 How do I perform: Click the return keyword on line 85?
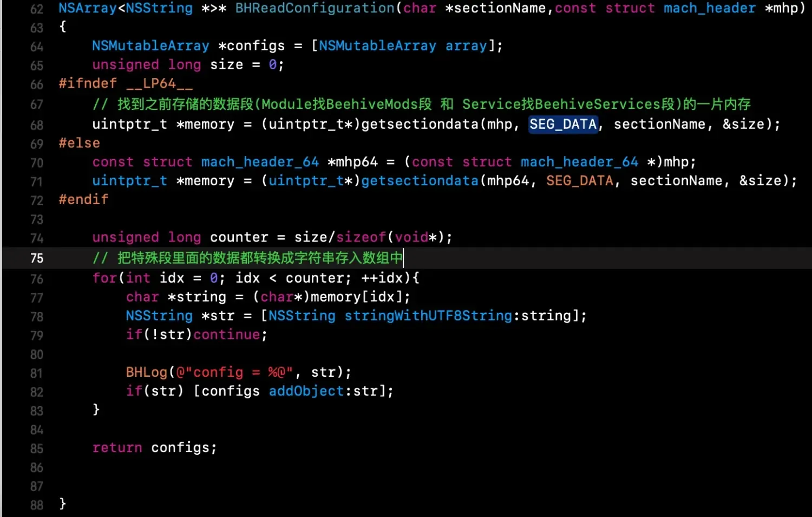[x=117, y=448]
